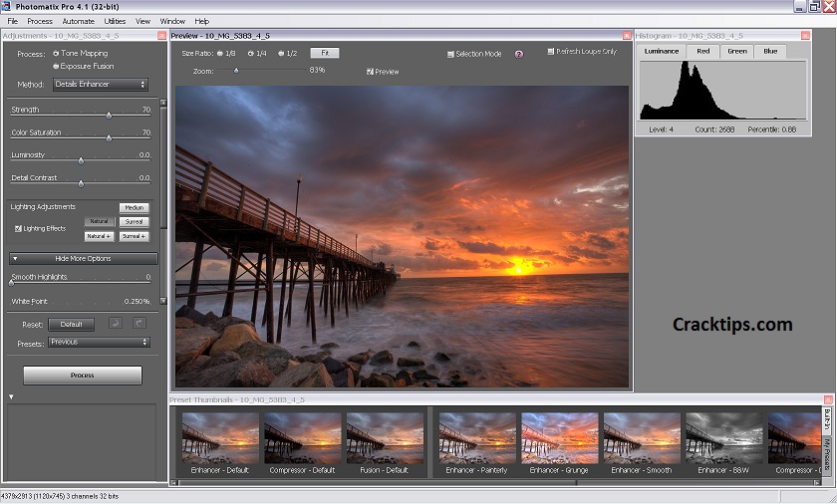Click the undo arrow icon beside Default
The width and height of the screenshot is (837, 504).
pyautogui.click(x=116, y=324)
